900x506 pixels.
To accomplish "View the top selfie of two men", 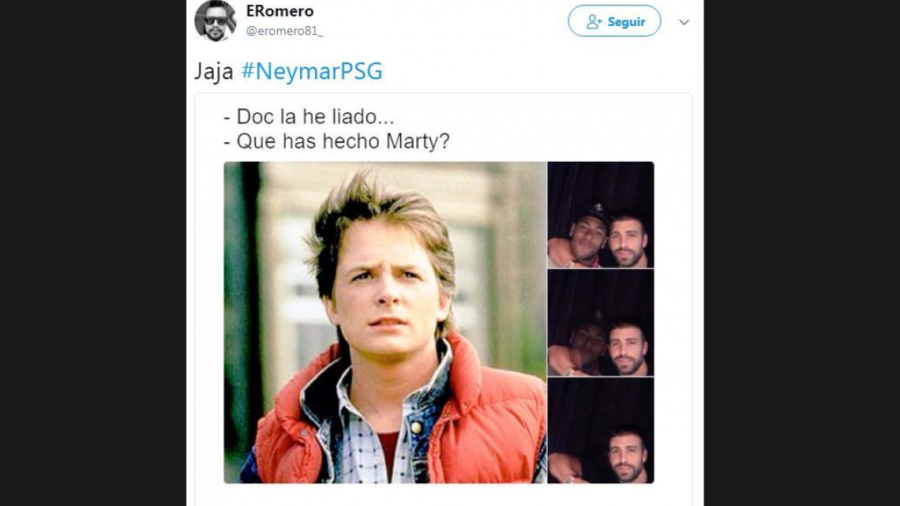I will (600, 215).
